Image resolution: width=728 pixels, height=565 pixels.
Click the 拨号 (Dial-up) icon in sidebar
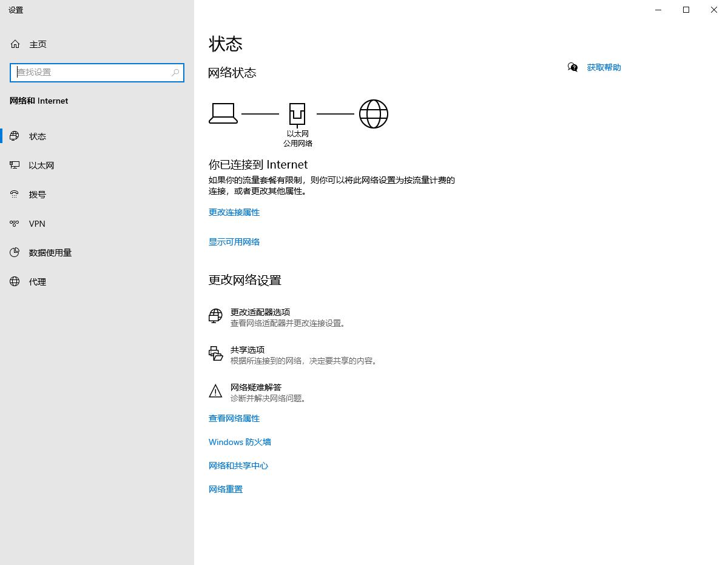tap(15, 194)
